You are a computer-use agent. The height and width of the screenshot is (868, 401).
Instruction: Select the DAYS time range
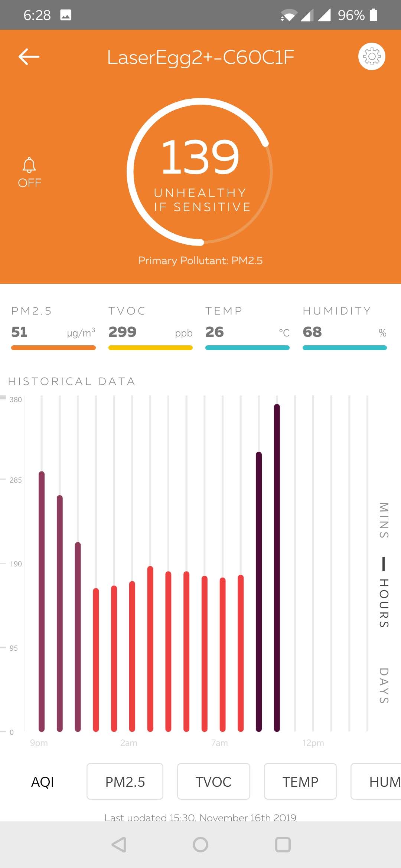(x=384, y=685)
